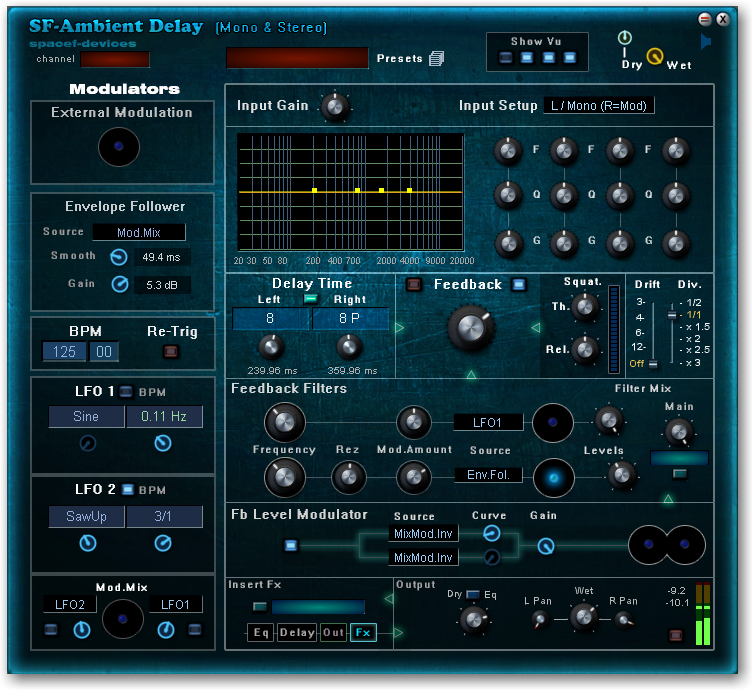Click the Squat Th. knob
Image resolution: width=753 pixels, height=690 pixels.
(x=584, y=306)
